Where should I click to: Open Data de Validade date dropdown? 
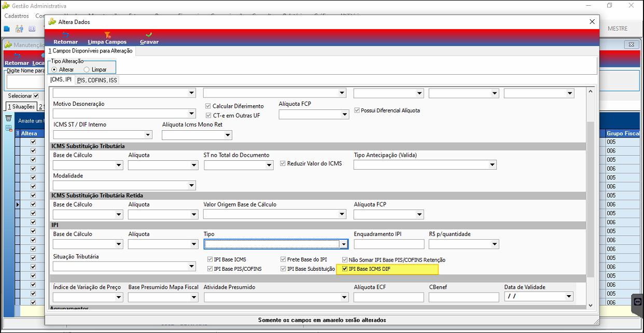pos(569,297)
